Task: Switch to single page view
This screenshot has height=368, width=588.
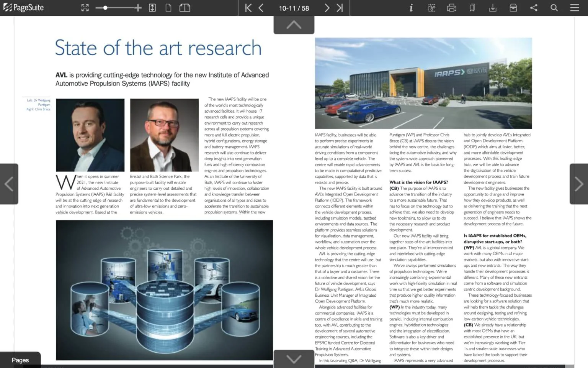Action: tap(168, 8)
